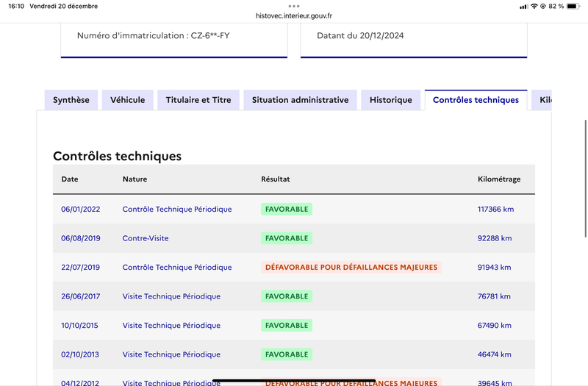Click the Contrôles techniques section heading
This screenshot has height=386, width=588.
pyautogui.click(x=117, y=156)
